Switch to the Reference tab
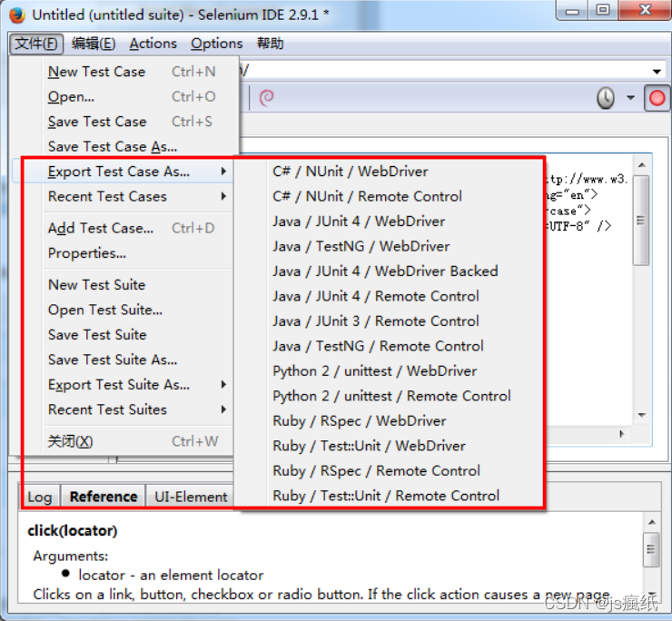 click(104, 497)
